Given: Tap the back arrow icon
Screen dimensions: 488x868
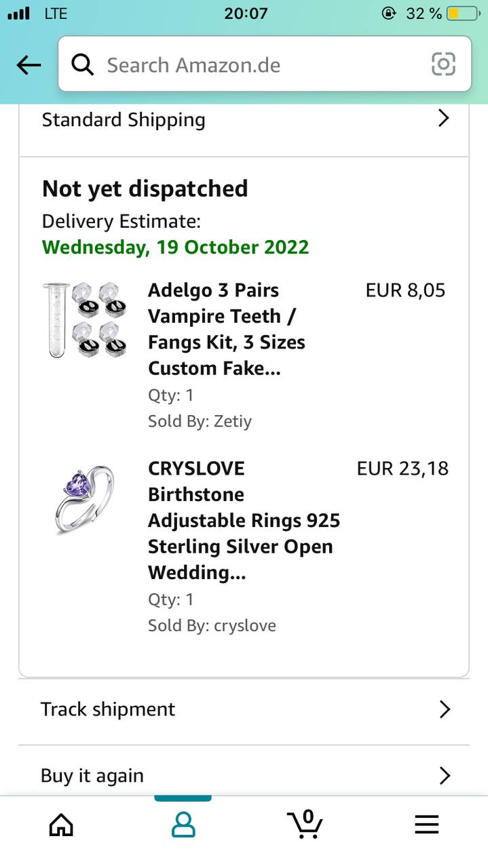Looking at the screenshot, I should pyautogui.click(x=29, y=65).
